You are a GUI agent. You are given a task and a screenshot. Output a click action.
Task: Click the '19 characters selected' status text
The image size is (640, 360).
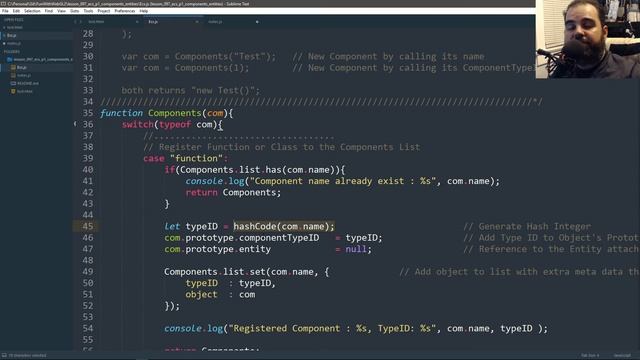(27, 356)
